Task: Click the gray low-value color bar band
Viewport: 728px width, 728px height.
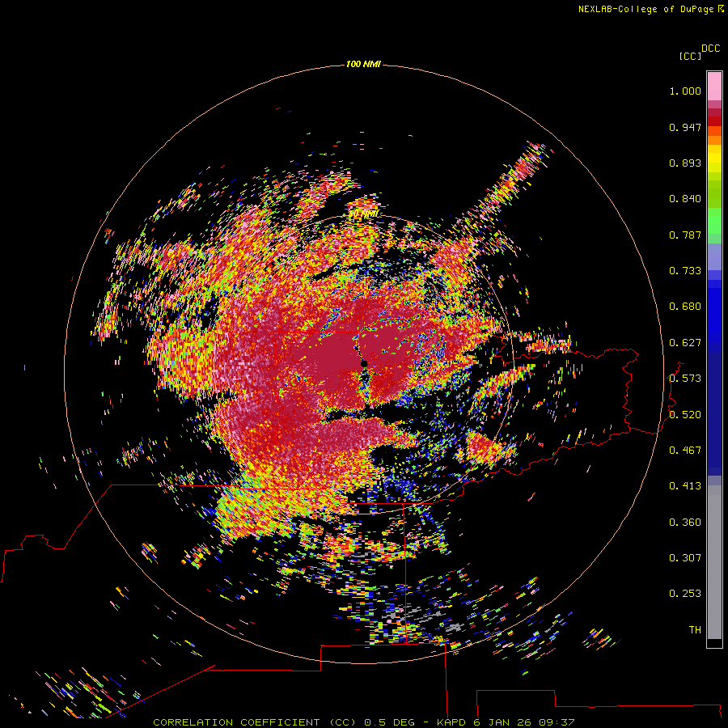Action: (714, 562)
